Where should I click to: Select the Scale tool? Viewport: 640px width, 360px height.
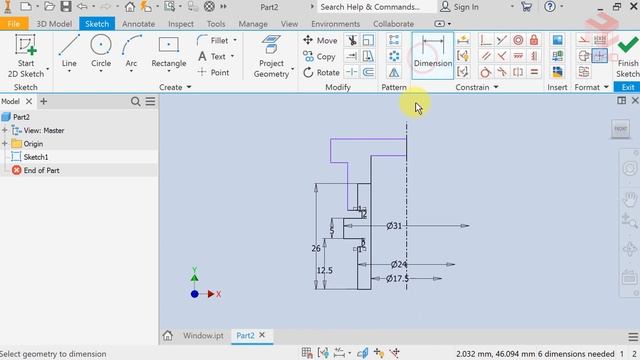click(x=368, y=40)
